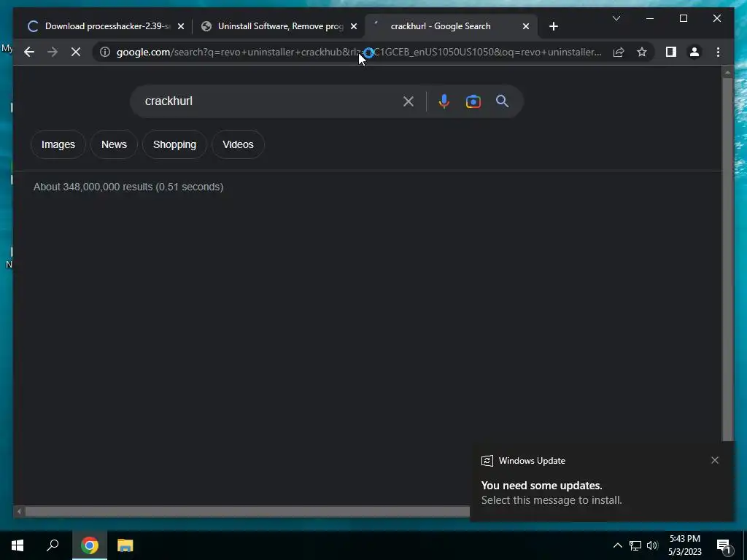Click the forward navigation arrow
This screenshot has width=747, height=560.
(x=53, y=52)
